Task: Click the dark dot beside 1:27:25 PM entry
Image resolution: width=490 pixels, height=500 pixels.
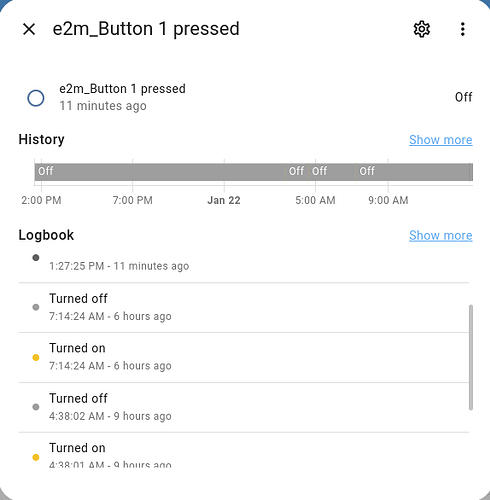Action: pyautogui.click(x=36, y=257)
